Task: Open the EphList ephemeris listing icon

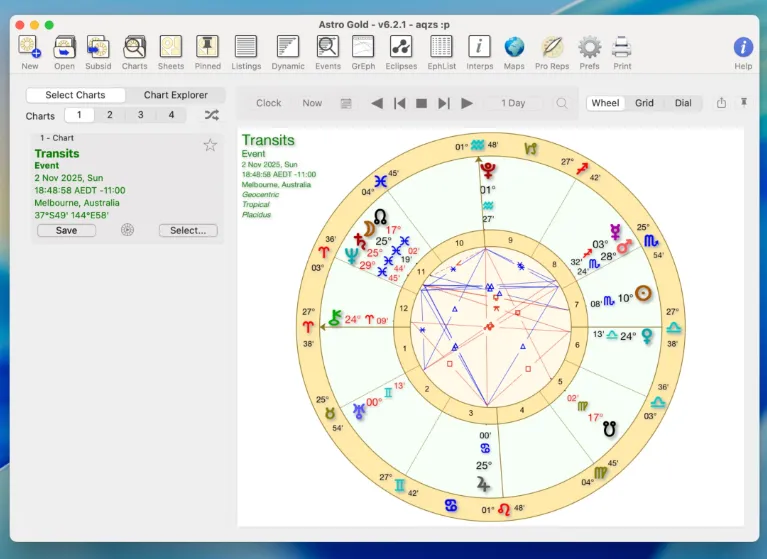Action: pos(441,47)
